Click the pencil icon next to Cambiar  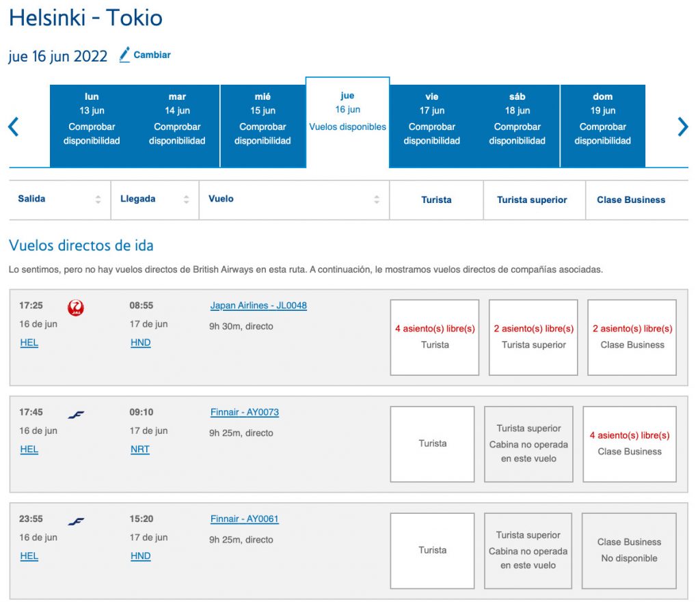pos(124,55)
